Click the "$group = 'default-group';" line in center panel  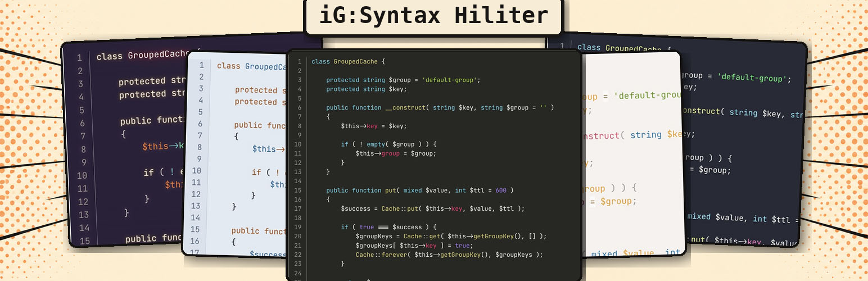(x=403, y=80)
